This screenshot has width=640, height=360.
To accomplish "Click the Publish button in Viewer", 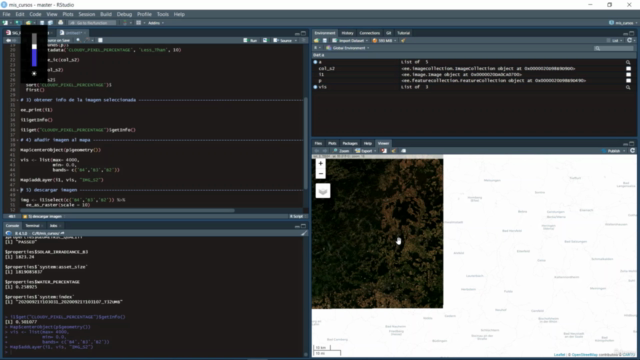I will (x=612, y=151).
